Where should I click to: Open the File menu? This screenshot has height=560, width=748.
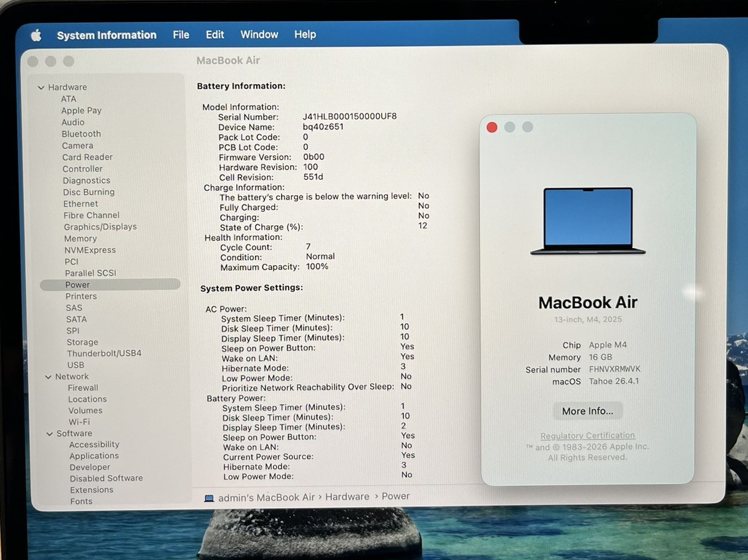click(181, 35)
